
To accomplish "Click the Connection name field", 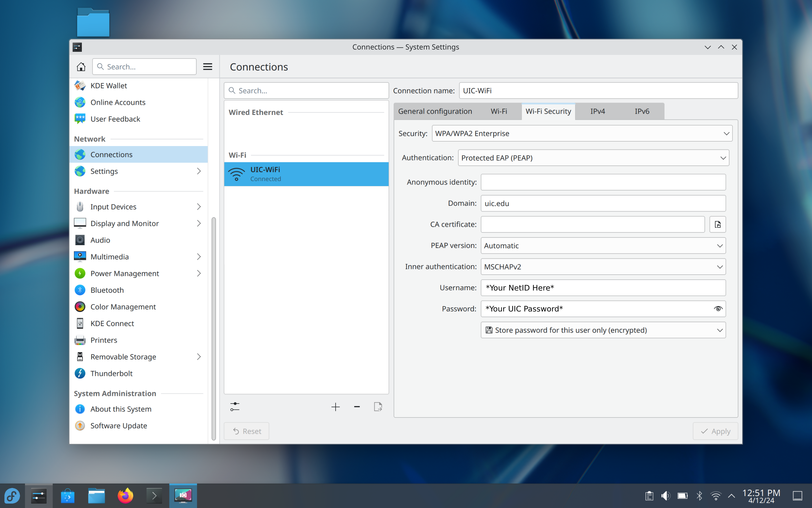I will (x=598, y=91).
